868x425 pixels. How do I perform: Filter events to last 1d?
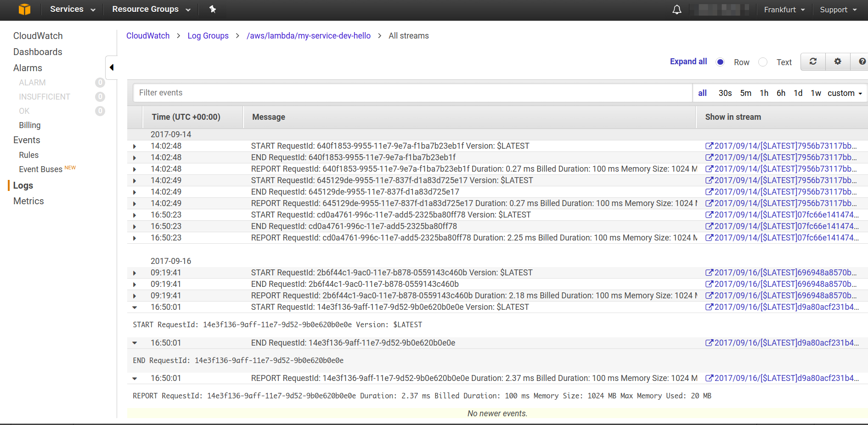(x=798, y=93)
